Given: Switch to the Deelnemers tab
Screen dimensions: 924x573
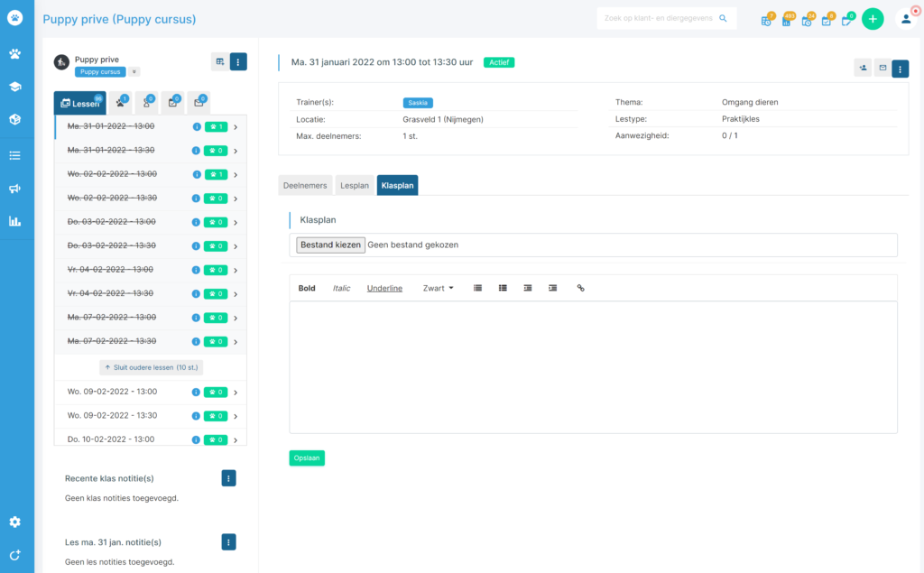Looking at the screenshot, I should pyautogui.click(x=305, y=185).
